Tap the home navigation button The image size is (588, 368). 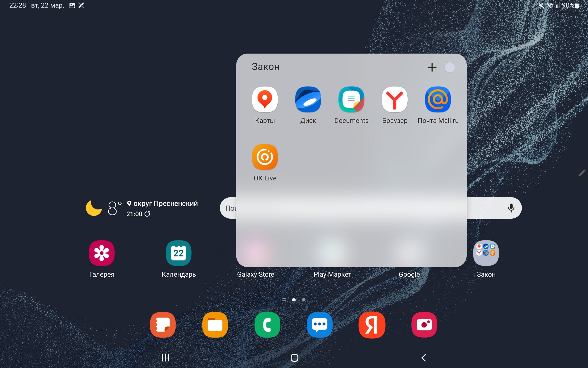point(294,358)
